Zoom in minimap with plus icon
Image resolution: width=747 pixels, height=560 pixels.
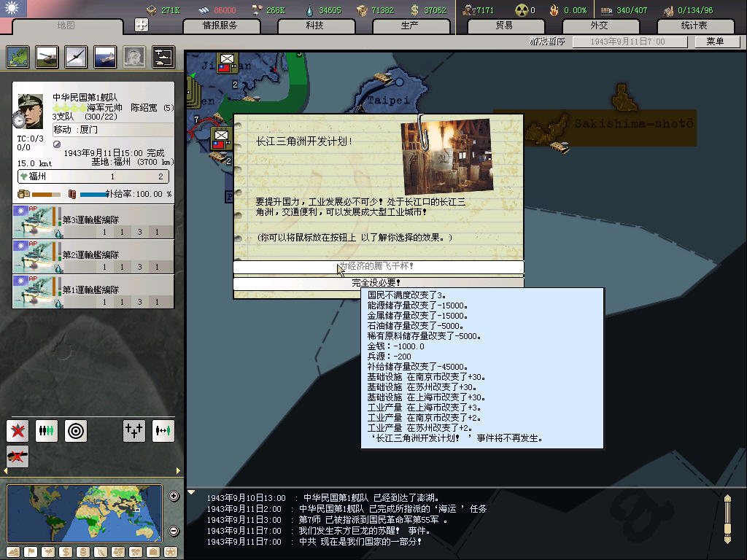coord(174,496)
